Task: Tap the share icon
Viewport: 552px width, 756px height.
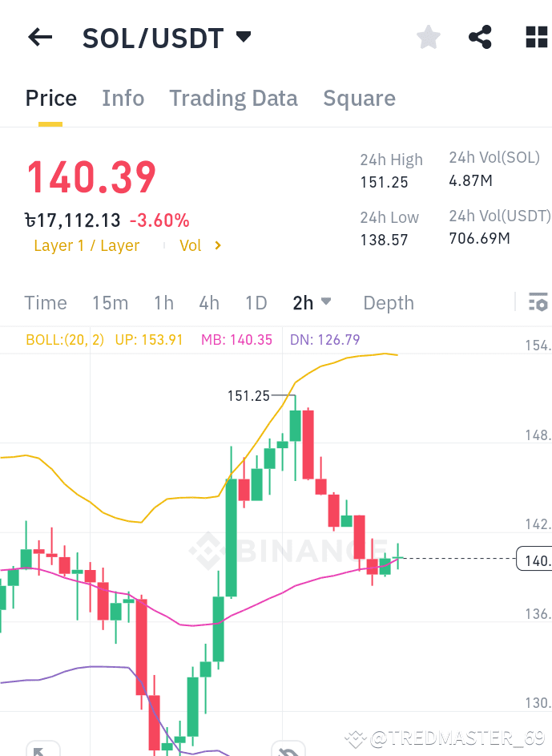Action: 480,37
